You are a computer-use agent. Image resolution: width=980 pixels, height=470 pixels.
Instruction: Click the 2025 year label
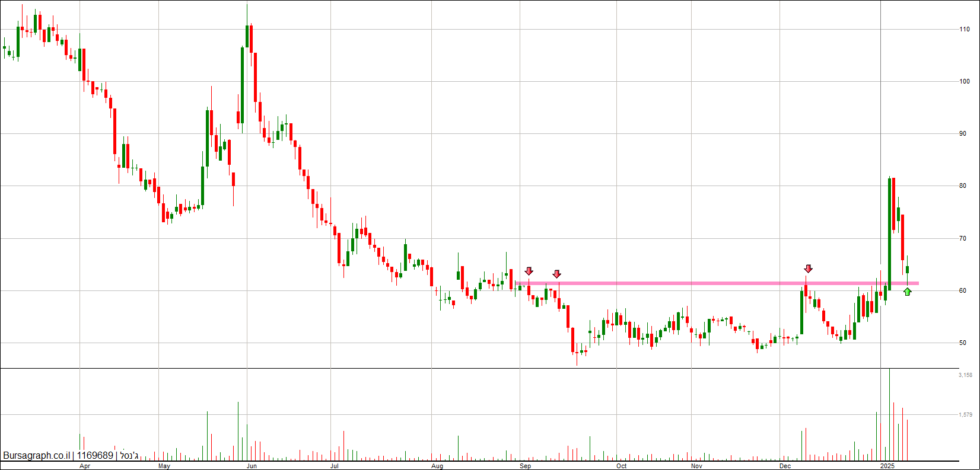tap(887, 466)
